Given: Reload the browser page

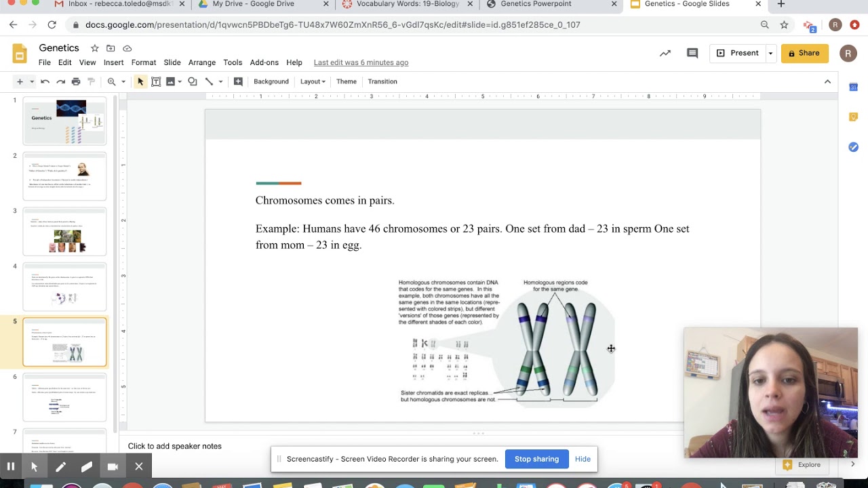Looking at the screenshot, I should click(x=52, y=24).
